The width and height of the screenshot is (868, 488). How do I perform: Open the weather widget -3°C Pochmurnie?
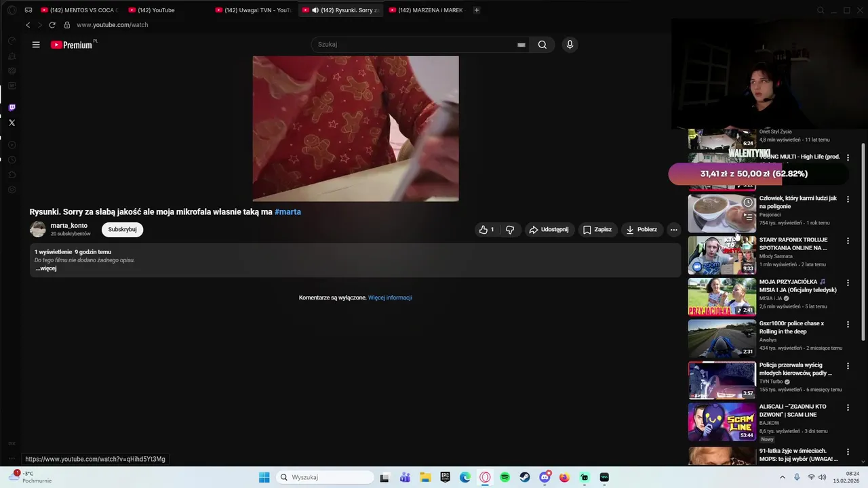tap(31, 477)
